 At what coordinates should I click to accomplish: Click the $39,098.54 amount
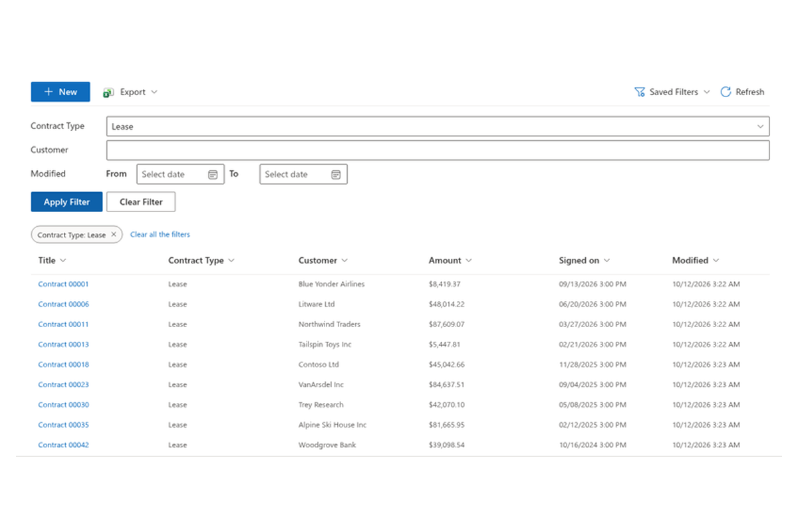pos(447,445)
